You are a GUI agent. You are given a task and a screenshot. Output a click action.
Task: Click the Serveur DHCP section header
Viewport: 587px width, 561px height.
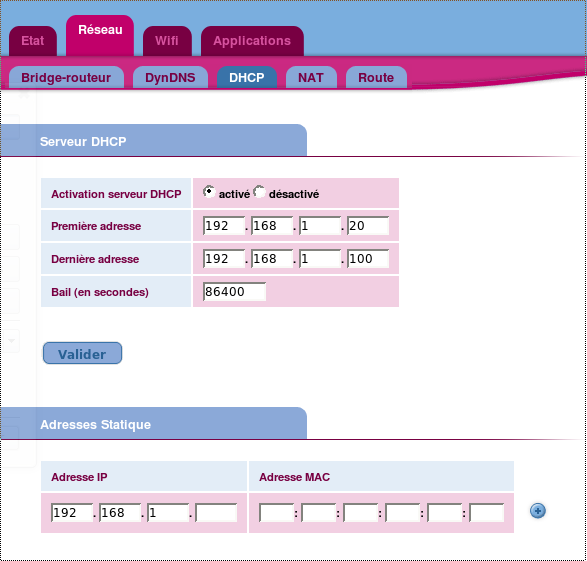[153, 140]
